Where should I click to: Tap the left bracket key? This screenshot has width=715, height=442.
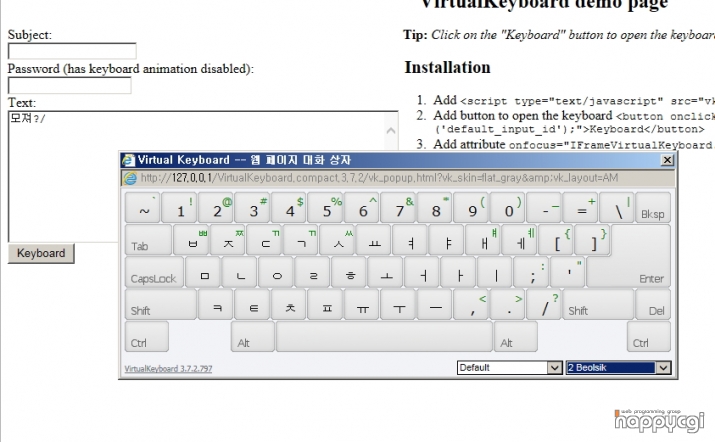click(x=556, y=239)
